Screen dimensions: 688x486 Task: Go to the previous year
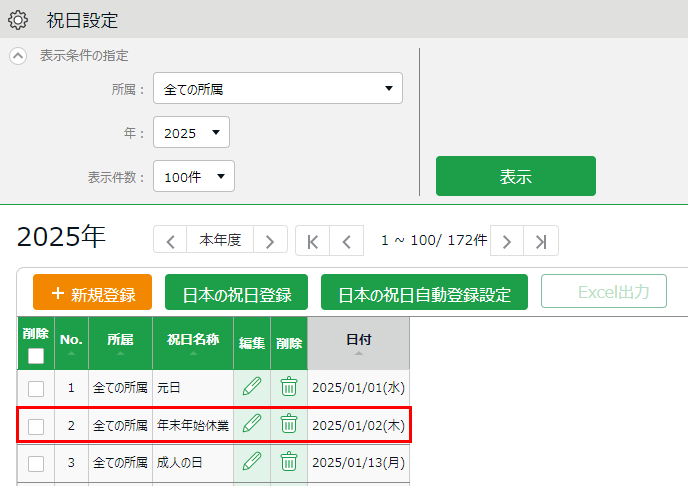[170, 241]
